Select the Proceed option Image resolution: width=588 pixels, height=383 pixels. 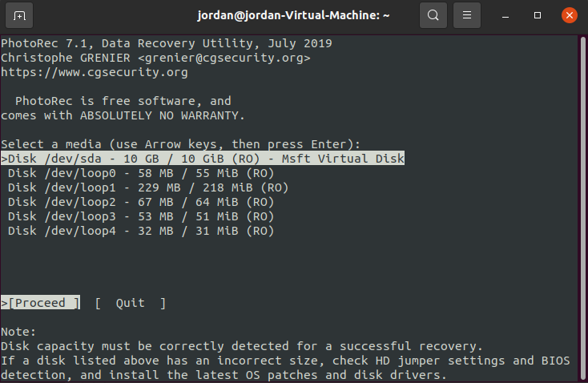click(x=41, y=303)
